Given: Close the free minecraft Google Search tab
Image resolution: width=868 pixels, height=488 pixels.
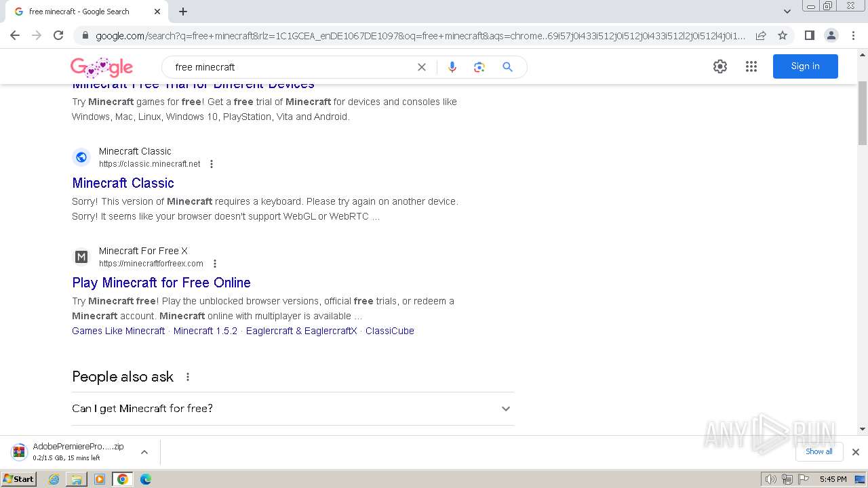Looking at the screenshot, I should (x=157, y=12).
